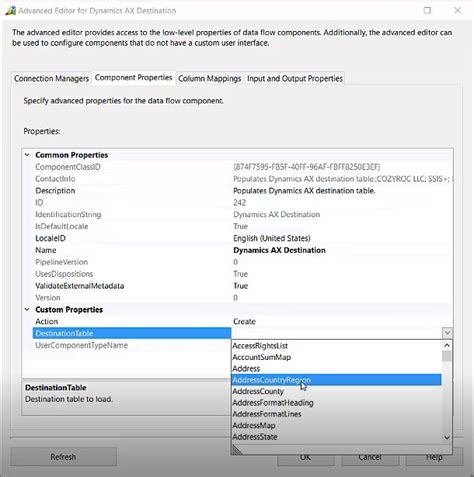Close the Advanced Editor window
The image size is (474, 477).
pyautogui.click(x=458, y=10)
